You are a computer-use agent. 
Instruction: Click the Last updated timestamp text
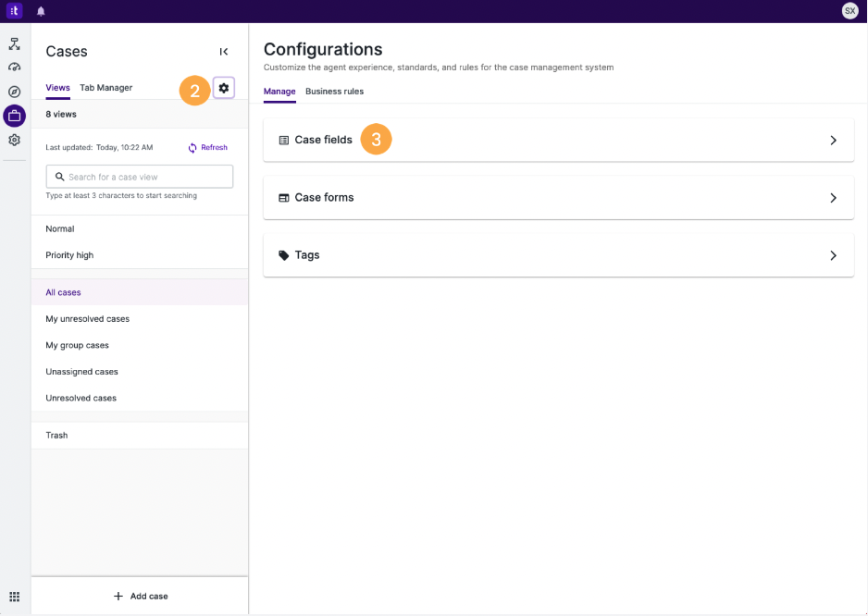coord(99,147)
